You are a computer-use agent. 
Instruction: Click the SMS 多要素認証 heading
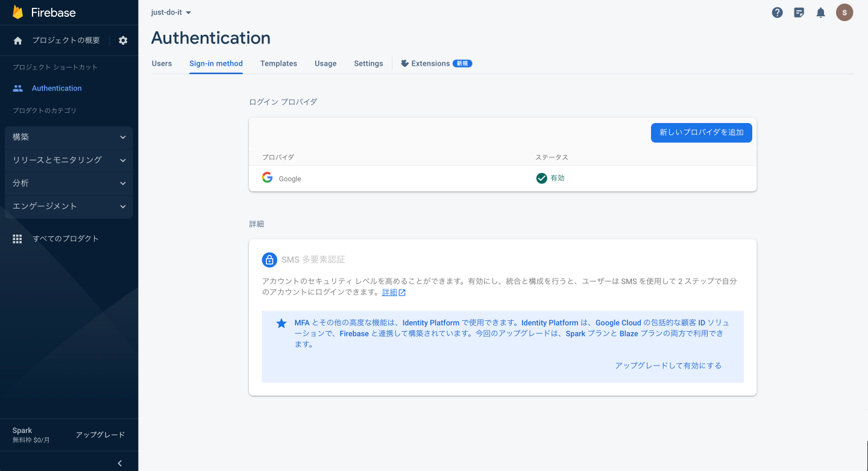coord(313,260)
